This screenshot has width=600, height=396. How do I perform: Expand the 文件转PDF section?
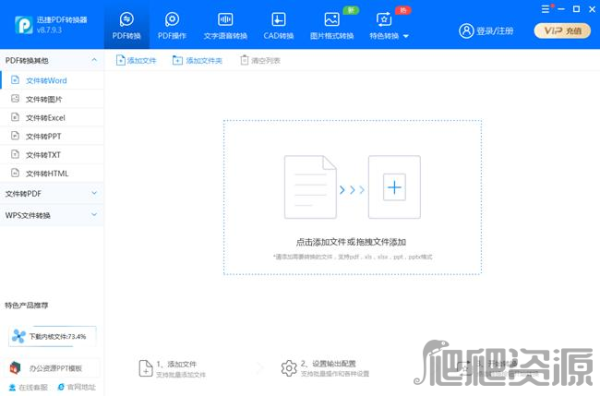click(x=52, y=194)
